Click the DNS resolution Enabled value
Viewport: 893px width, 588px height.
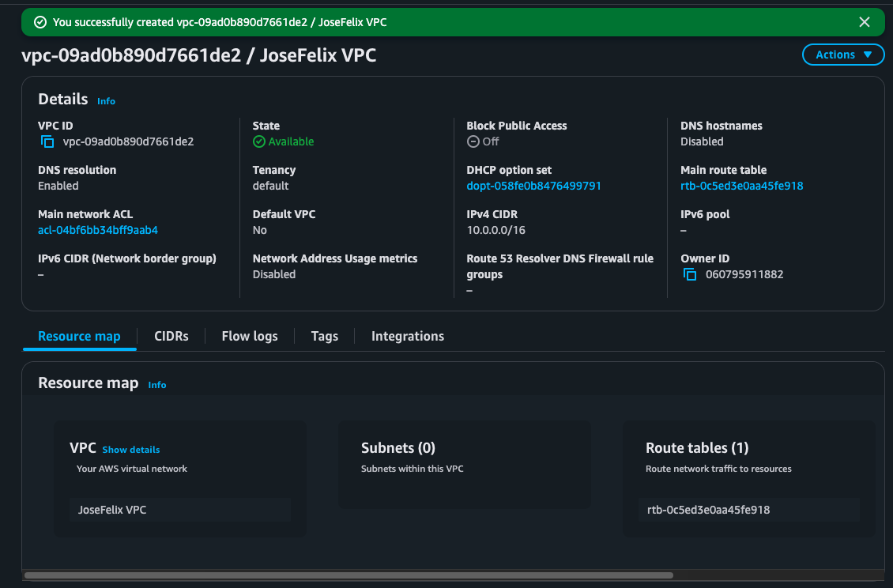pyautogui.click(x=58, y=186)
